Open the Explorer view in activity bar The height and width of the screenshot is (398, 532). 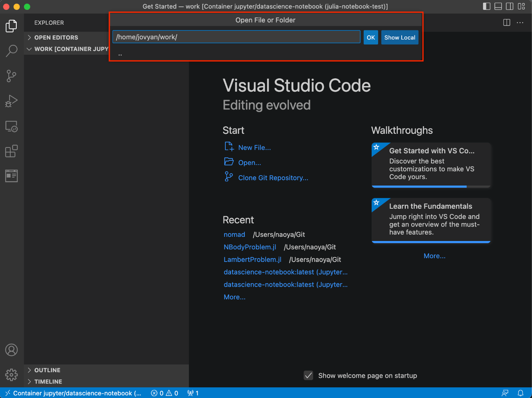[11, 26]
